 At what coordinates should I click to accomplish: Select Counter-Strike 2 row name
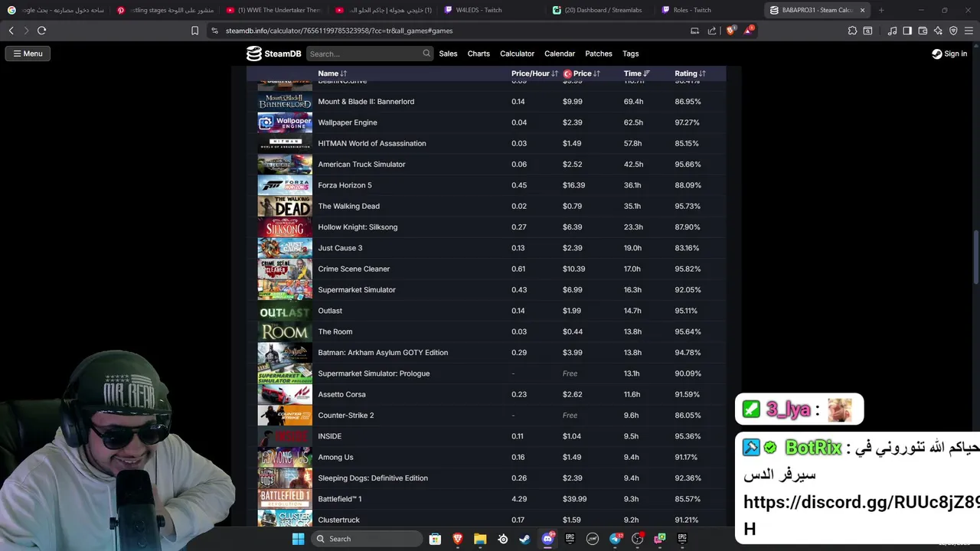pos(346,416)
